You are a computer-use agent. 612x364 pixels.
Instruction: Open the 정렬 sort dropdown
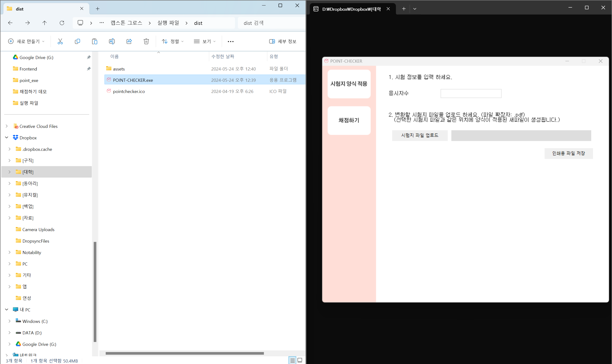point(172,41)
